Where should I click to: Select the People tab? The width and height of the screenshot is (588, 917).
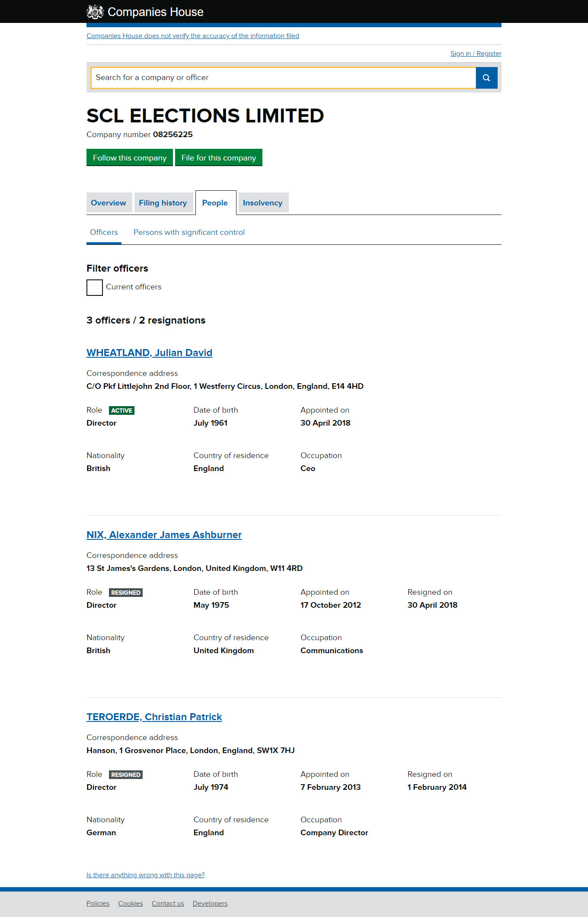[215, 203]
